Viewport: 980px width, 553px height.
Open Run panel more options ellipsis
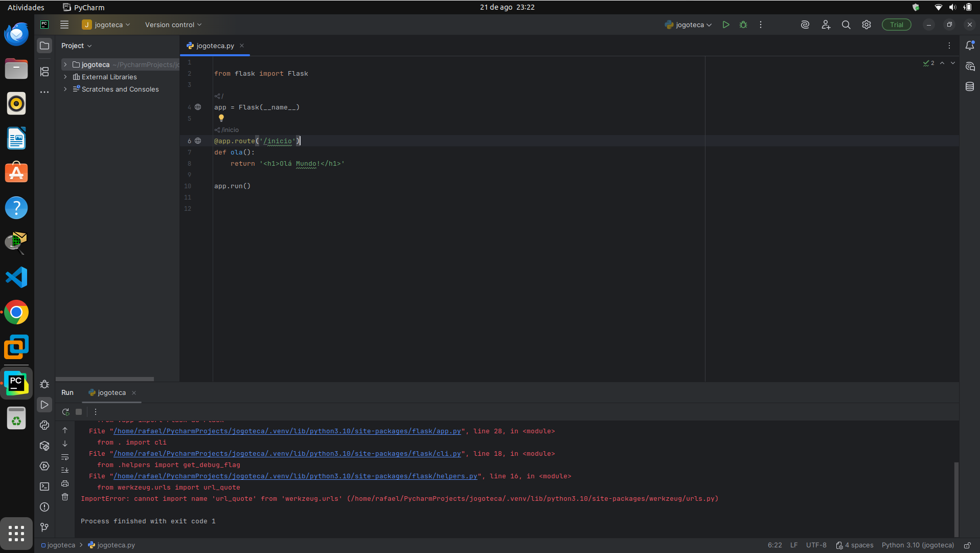[x=96, y=412]
